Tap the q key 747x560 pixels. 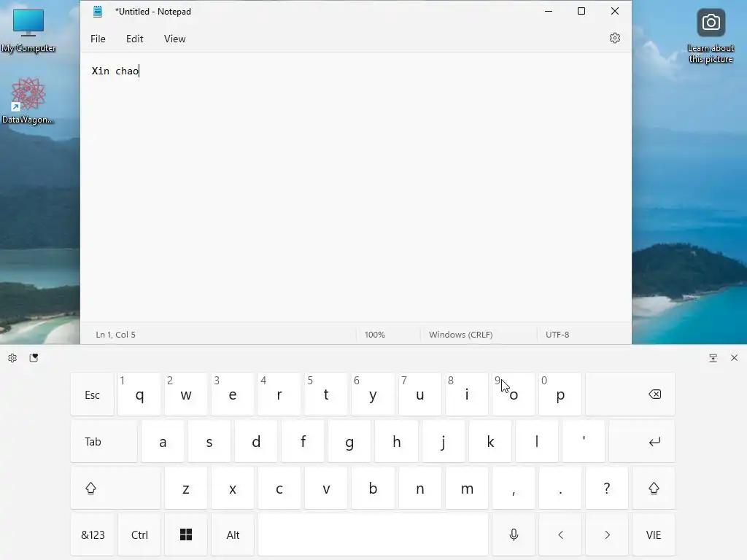(139, 394)
